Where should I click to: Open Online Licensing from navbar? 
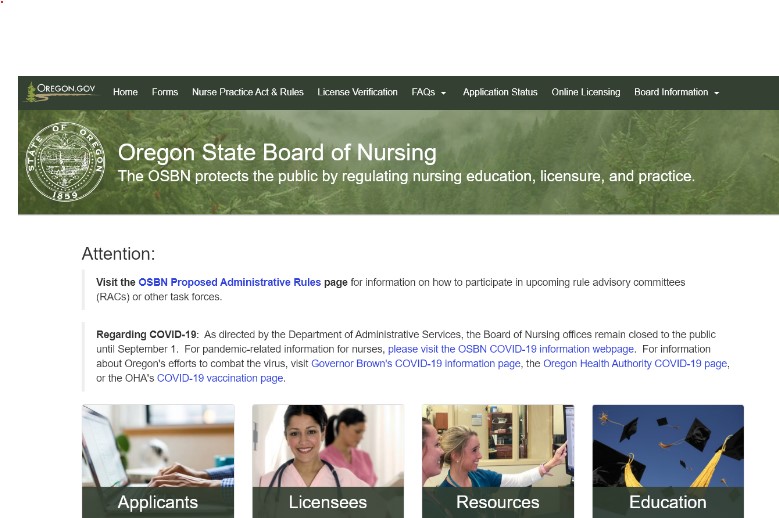tap(586, 92)
